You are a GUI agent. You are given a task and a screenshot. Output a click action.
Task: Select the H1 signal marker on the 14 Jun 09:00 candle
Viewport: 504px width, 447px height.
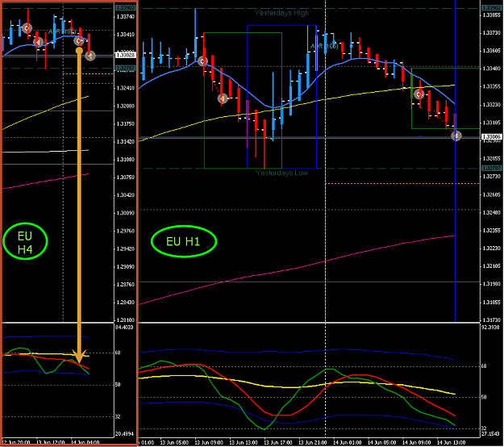coord(419,94)
